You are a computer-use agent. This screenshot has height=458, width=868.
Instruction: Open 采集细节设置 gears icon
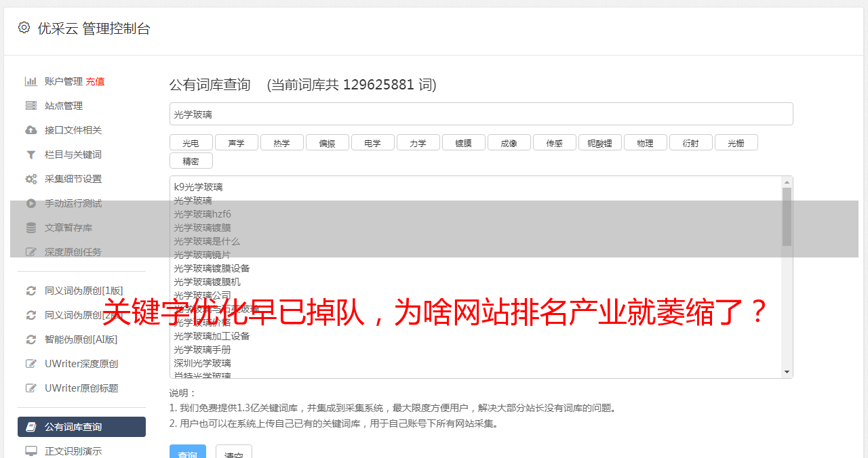pyautogui.click(x=31, y=179)
